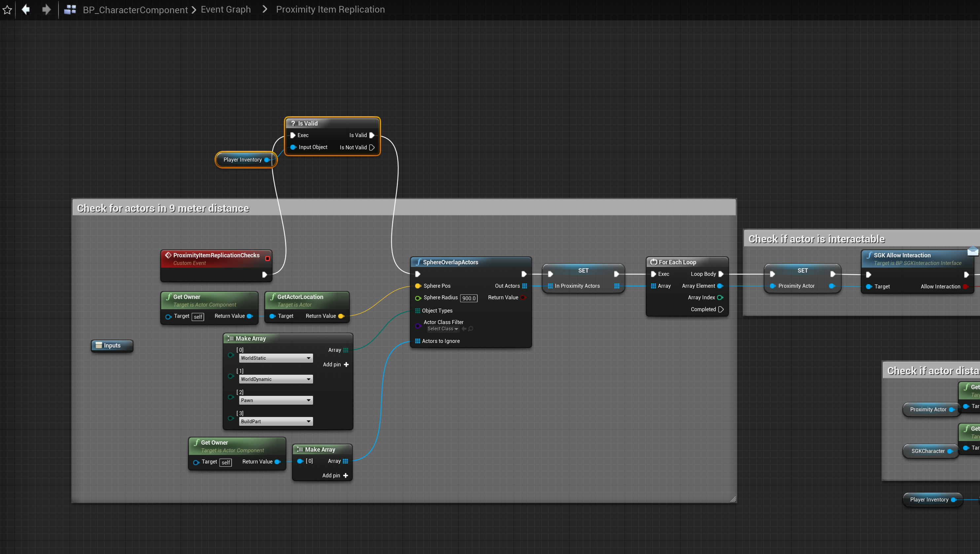Click the forward navigation arrow
Viewport: 980px width, 554px height.
[x=46, y=10]
